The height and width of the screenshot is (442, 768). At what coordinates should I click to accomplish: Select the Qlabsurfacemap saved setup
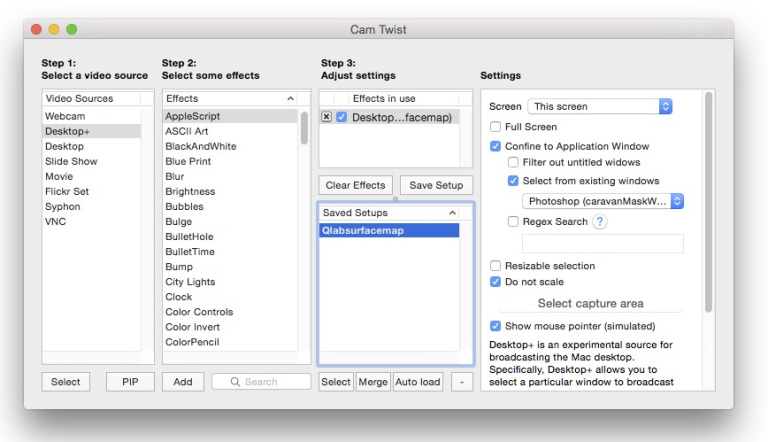tap(388, 230)
